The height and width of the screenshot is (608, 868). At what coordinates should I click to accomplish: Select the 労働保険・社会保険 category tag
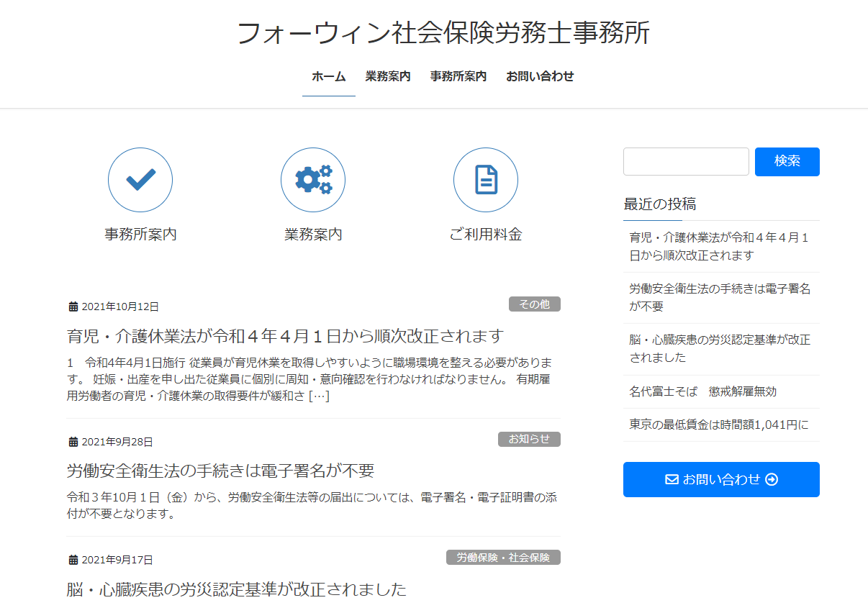pyautogui.click(x=503, y=558)
